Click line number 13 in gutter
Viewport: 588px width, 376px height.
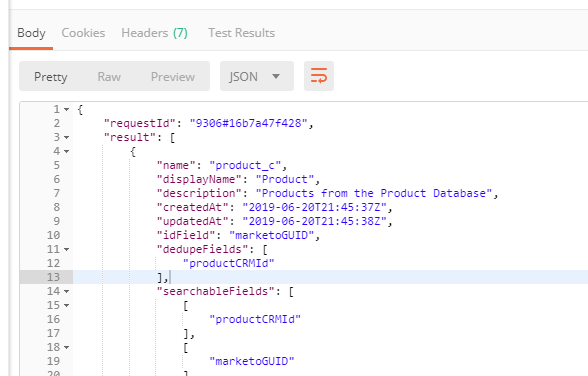(x=53, y=277)
